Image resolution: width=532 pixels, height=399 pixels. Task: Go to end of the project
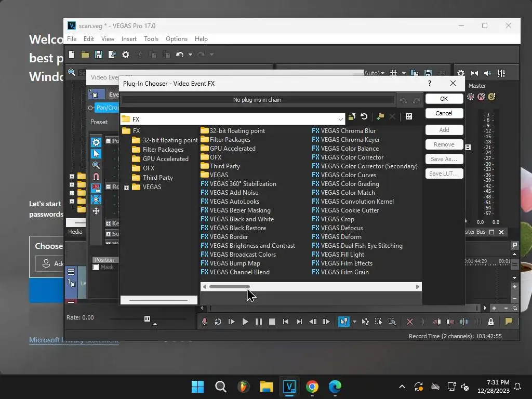click(x=299, y=322)
